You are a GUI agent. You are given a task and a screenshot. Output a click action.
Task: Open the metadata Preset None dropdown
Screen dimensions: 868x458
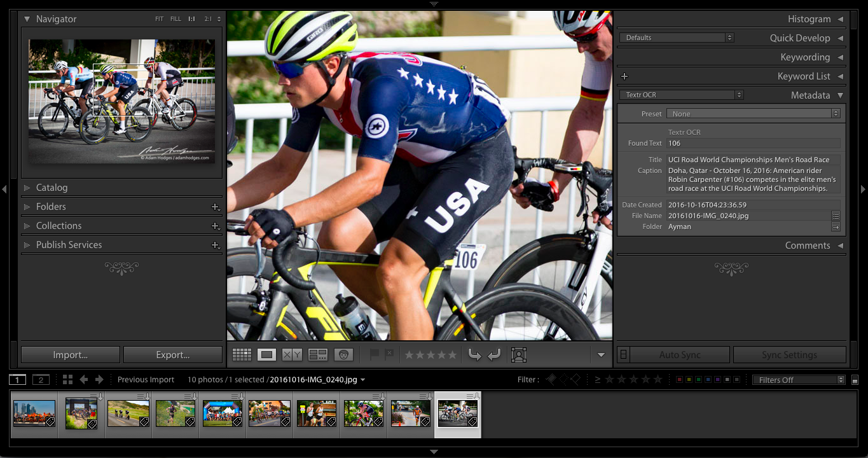tap(754, 114)
